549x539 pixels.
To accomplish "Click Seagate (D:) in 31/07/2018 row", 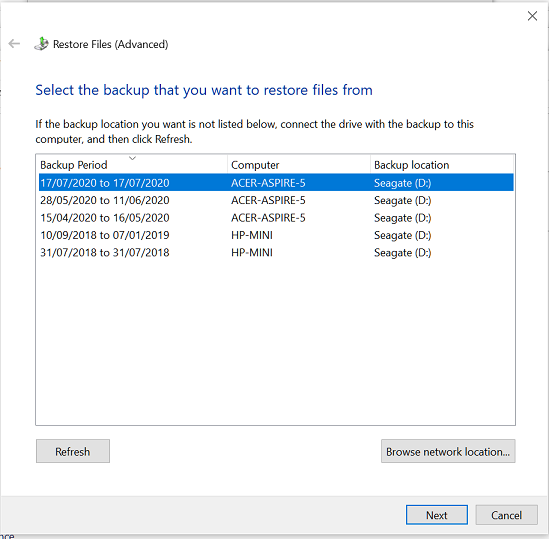I will [x=403, y=253].
